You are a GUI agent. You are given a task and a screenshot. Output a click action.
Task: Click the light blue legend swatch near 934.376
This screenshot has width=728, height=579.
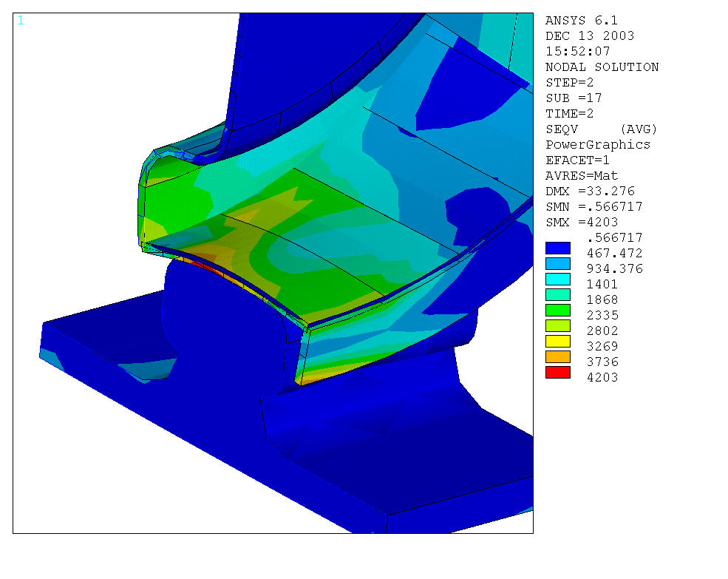557,263
